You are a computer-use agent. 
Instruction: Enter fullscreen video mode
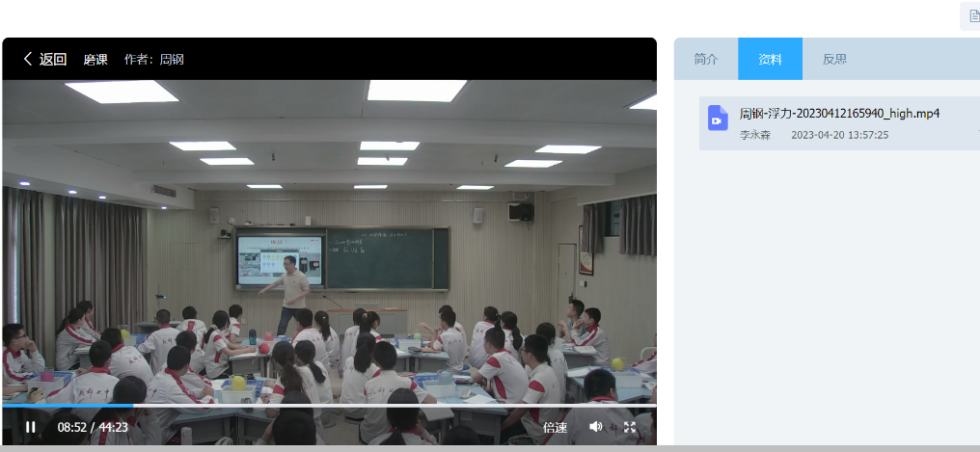pyautogui.click(x=630, y=427)
